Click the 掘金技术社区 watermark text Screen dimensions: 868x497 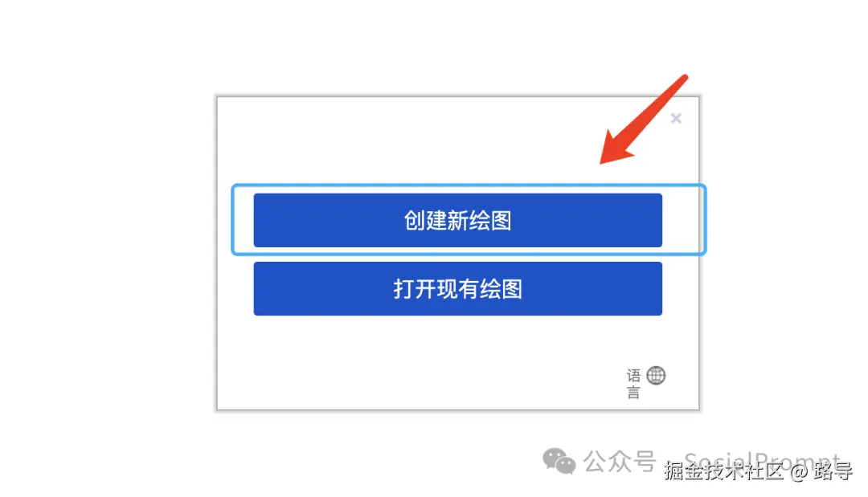tap(724, 471)
